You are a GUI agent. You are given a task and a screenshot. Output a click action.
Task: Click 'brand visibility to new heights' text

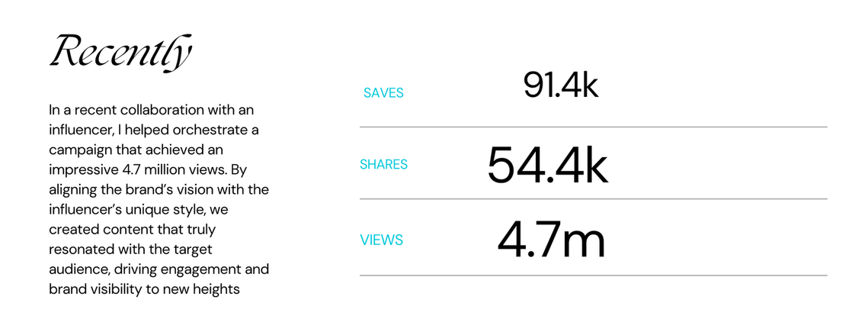(x=144, y=289)
